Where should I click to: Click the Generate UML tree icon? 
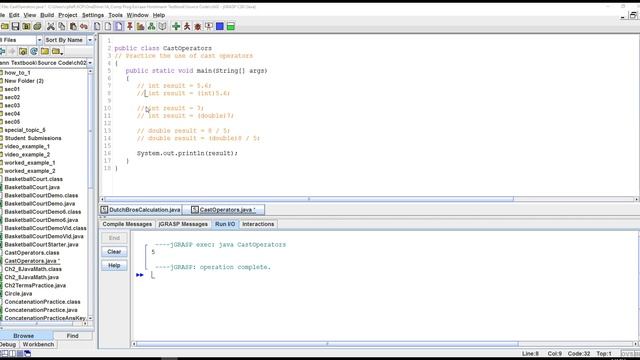point(151,27)
